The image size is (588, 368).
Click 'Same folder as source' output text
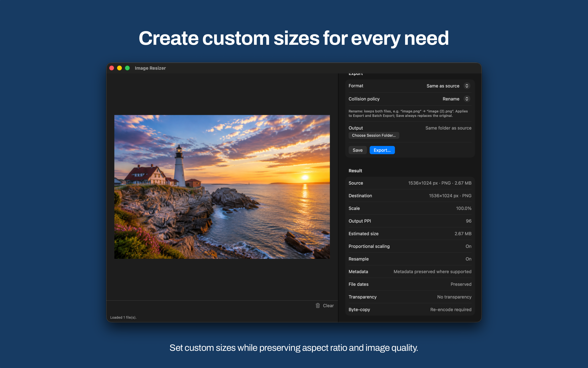tap(448, 128)
